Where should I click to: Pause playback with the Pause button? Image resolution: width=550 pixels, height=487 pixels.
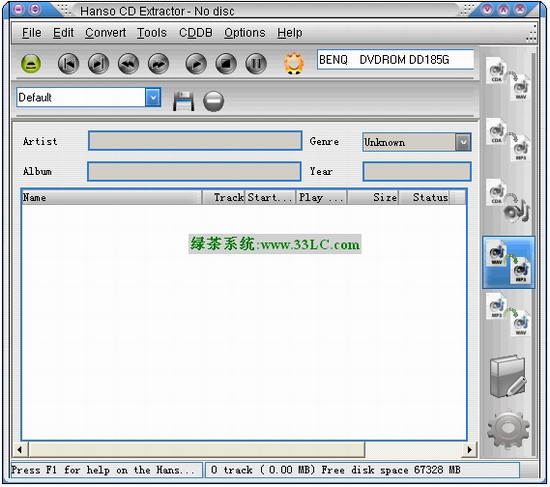(x=256, y=64)
